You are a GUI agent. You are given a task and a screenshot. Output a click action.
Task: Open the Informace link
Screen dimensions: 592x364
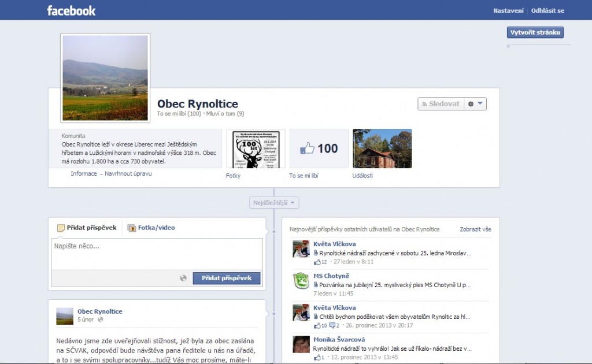point(84,173)
